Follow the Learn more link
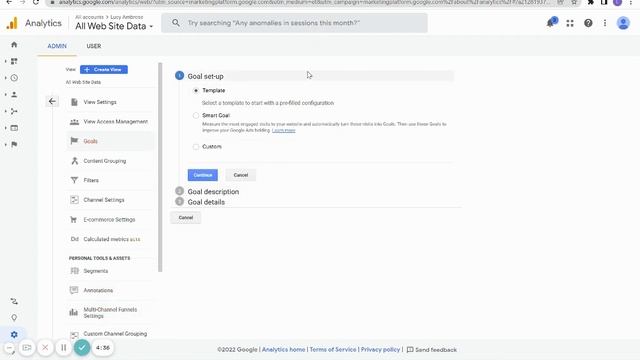 283,130
